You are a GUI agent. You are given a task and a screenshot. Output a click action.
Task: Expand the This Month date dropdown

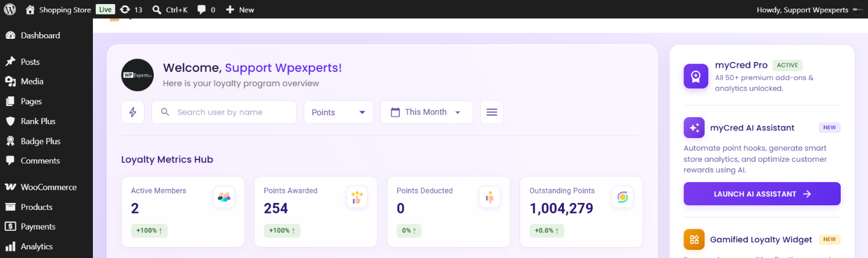pyautogui.click(x=427, y=112)
